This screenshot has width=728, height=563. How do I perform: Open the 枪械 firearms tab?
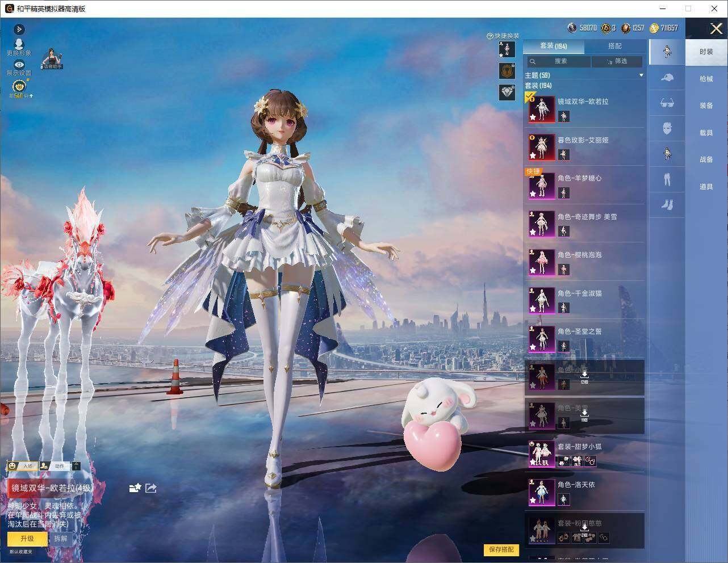coord(706,79)
